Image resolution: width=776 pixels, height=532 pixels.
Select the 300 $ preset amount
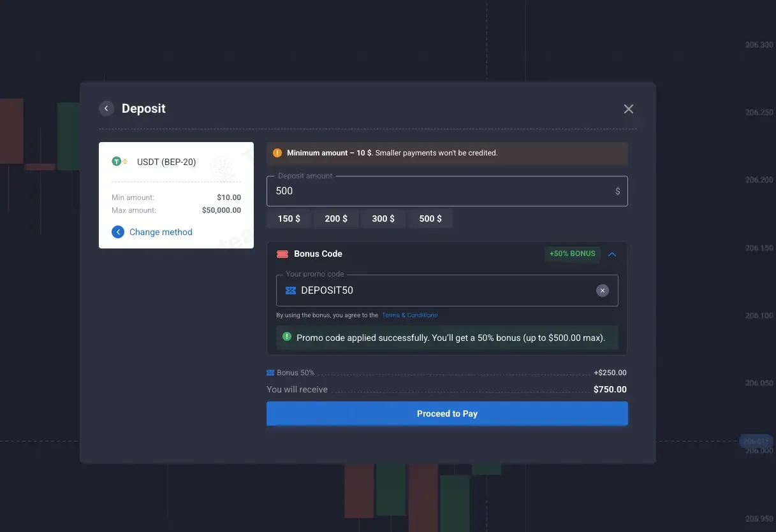point(383,219)
